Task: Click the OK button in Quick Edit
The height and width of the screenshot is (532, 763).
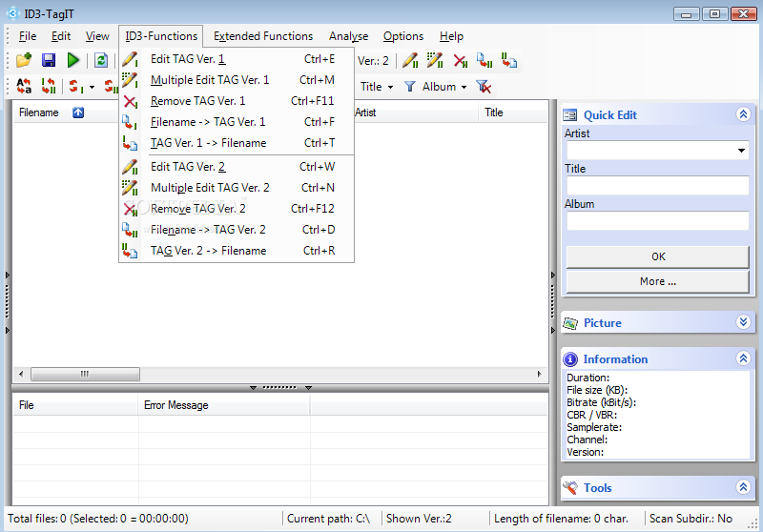Action: pyautogui.click(x=657, y=256)
